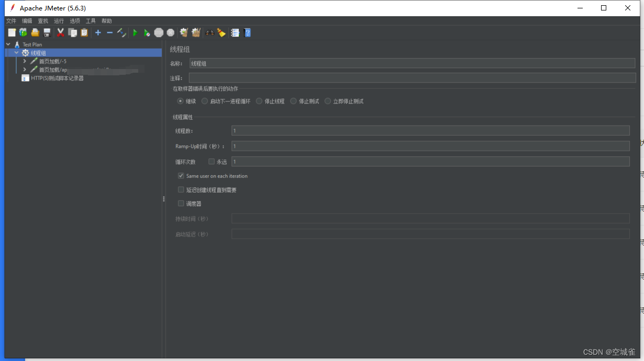
Task: Select 首页加载/-5 tree item
Action: (x=53, y=61)
